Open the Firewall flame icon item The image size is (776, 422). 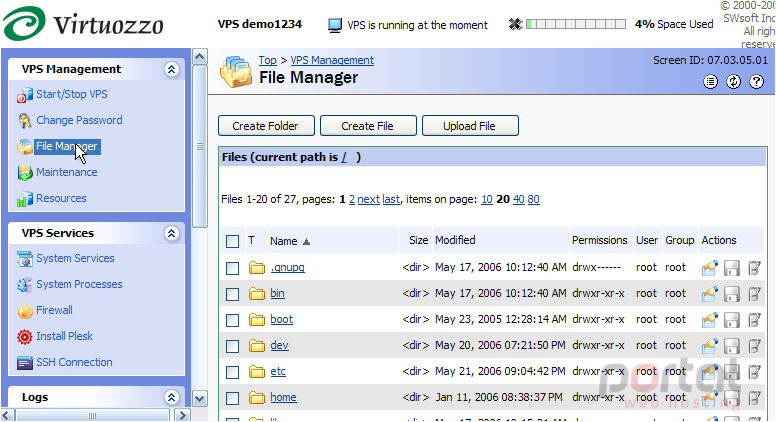click(25, 310)
